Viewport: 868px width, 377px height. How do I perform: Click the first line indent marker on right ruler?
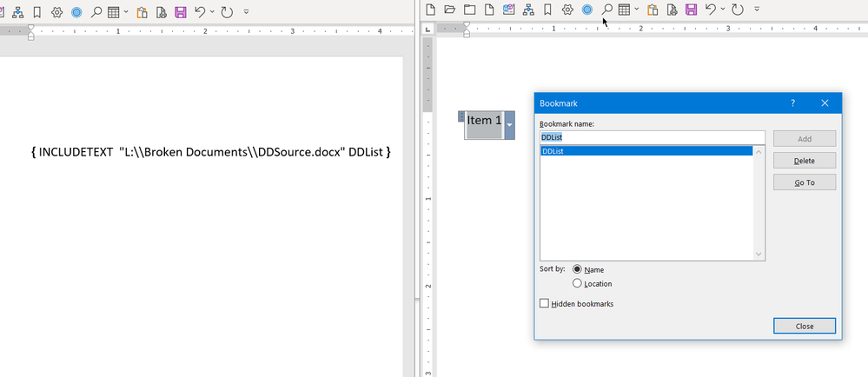point(467,25)
